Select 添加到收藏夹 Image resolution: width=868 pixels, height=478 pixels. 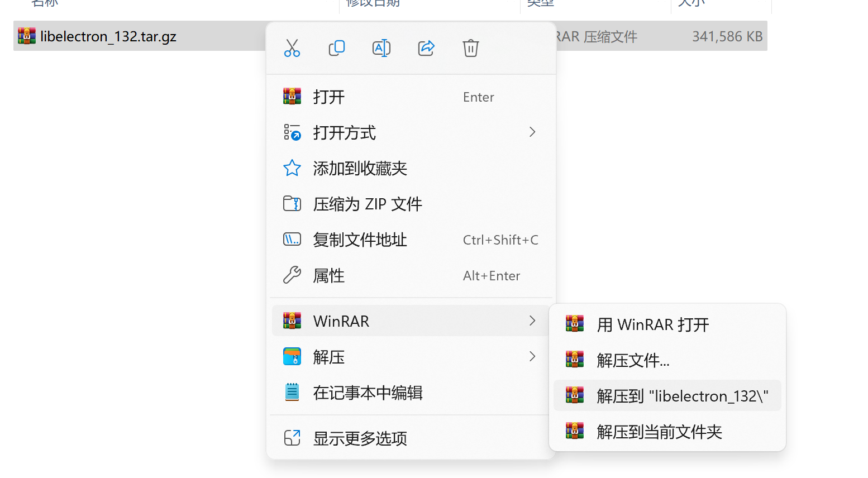tap(360, 168)
